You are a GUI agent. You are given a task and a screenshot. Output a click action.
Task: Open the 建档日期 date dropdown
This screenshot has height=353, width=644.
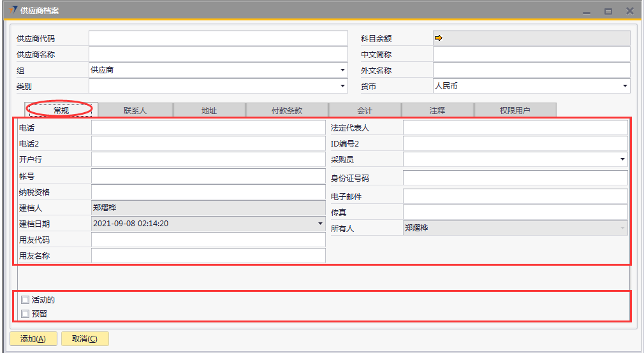click(320, 224)
